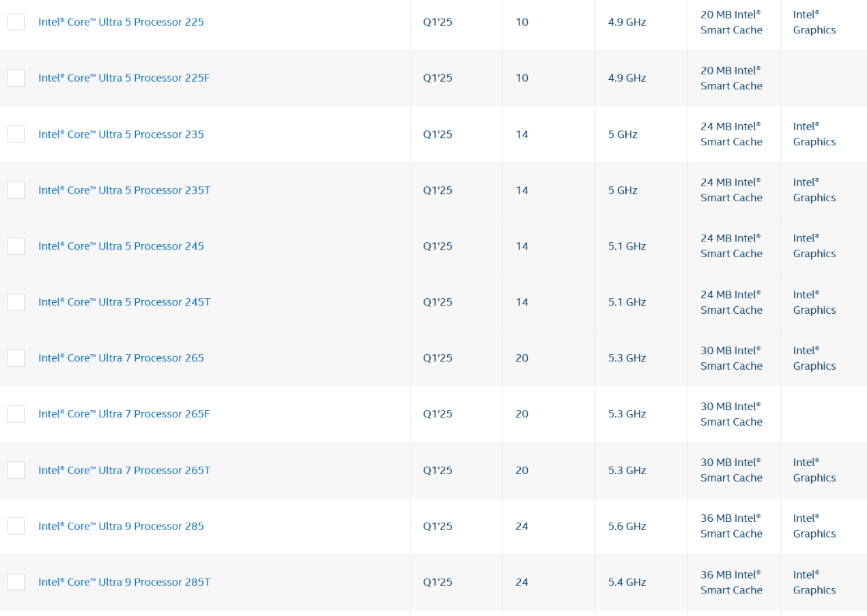Select the Ultra 9 Processor 285T checkbox
Screen dimensions: 867x616
click(16, 582)
